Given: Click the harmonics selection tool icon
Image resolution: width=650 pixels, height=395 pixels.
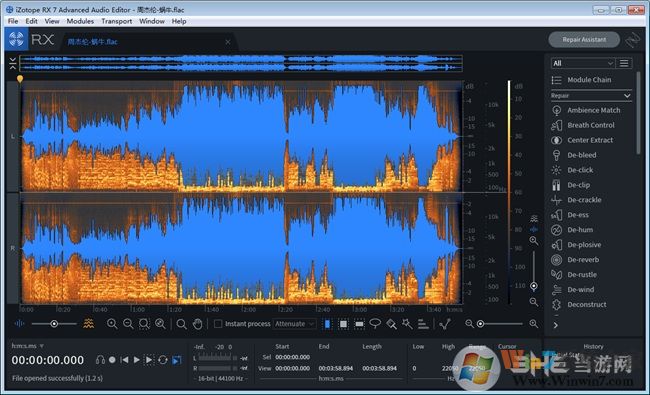Looking at the screenshot, I should point(423,324).
